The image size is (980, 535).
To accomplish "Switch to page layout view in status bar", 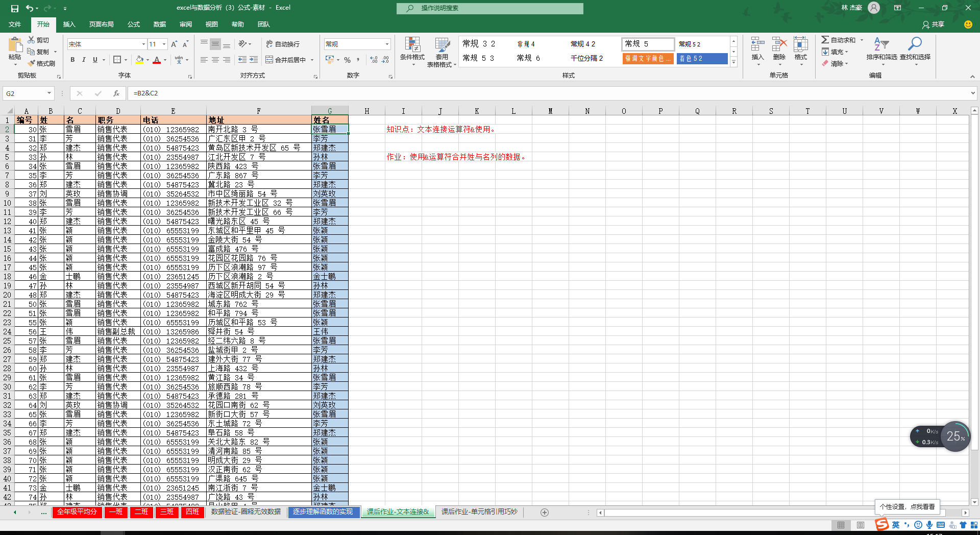I will [x=861, y=525].
